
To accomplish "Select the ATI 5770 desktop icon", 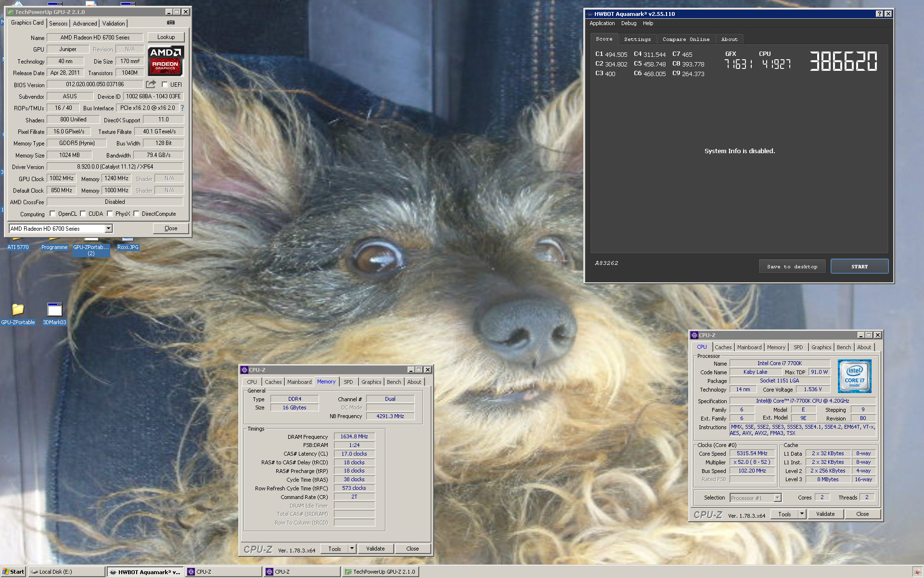I will click(18, 247).
